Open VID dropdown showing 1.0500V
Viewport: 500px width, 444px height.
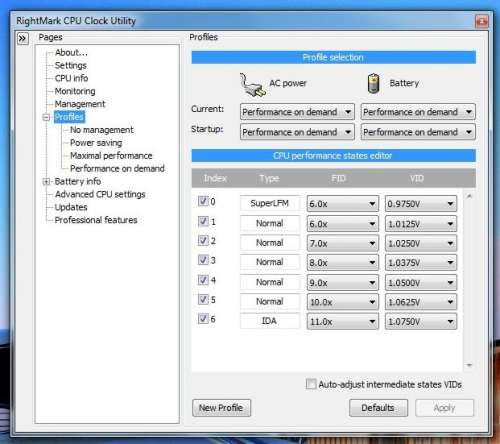(x=421, y=283)
